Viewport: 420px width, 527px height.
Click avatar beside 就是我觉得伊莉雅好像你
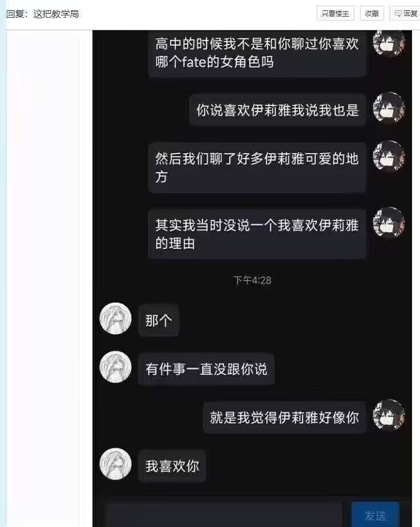(x=389, y=415)
